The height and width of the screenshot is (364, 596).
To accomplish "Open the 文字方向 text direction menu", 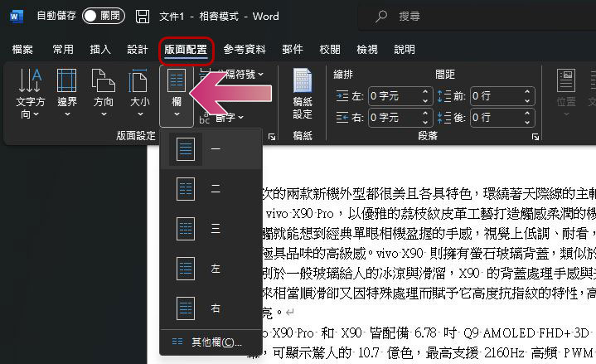I will [x=30, y=94].
